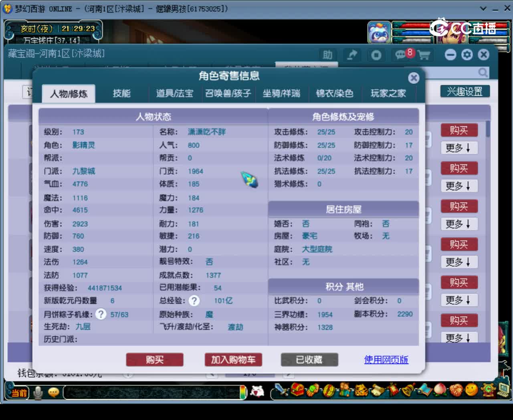This screenshot has width=513, height=420.
Task: Click the chat input bar at bottom
Action: pos(152,392)
